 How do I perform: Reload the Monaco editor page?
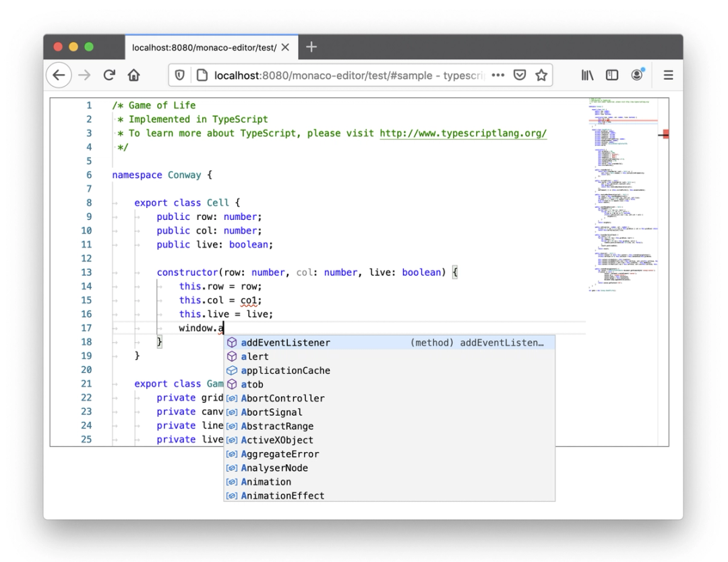click(x=109, y=74)
